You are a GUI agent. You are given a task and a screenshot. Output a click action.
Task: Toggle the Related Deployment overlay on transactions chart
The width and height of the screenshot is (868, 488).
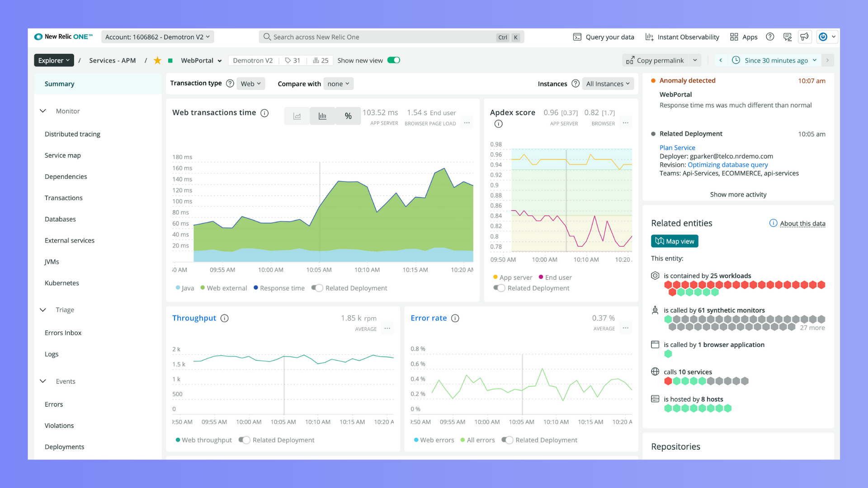coord(316,288)
